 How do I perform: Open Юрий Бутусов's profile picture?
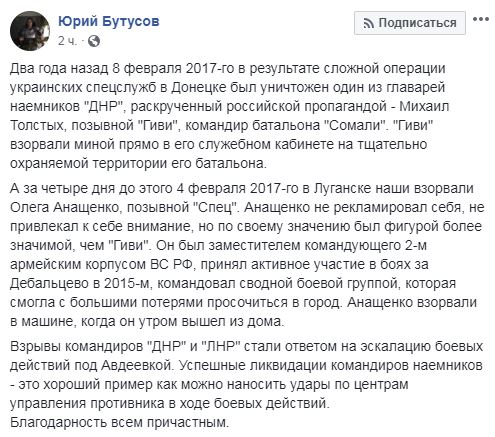coord(30,31)
